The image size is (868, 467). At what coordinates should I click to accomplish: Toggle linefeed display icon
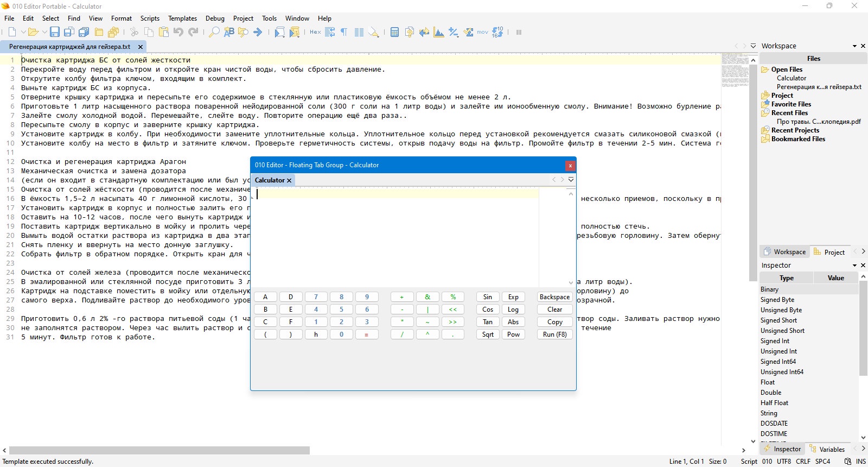pyautogui.click(x=330, y=32)
